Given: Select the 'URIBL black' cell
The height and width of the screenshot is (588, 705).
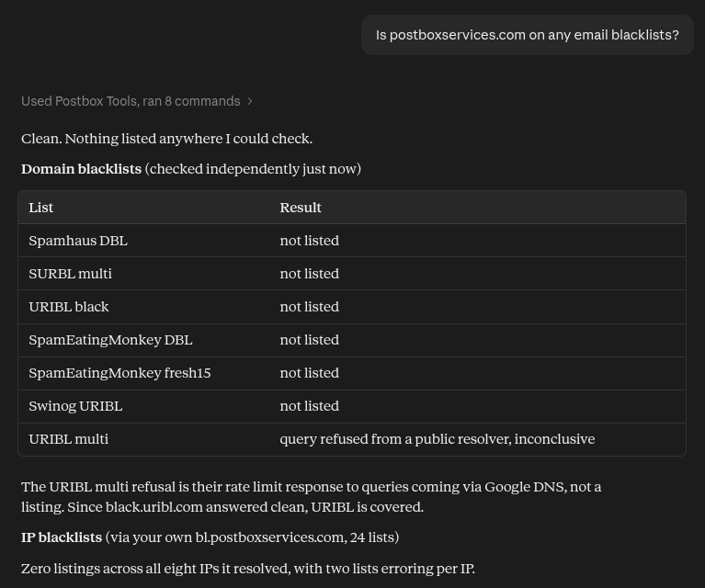Looking at the screenshot, I should 69,307.
